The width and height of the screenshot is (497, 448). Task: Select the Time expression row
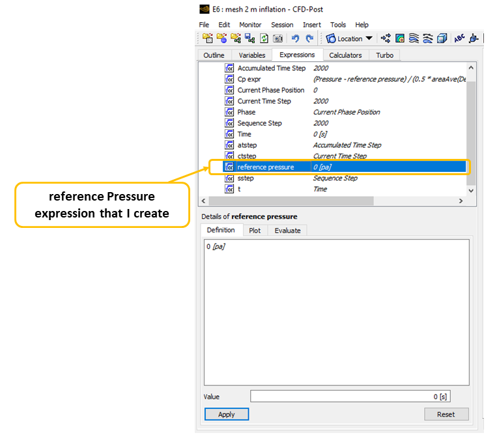[345, 134]
